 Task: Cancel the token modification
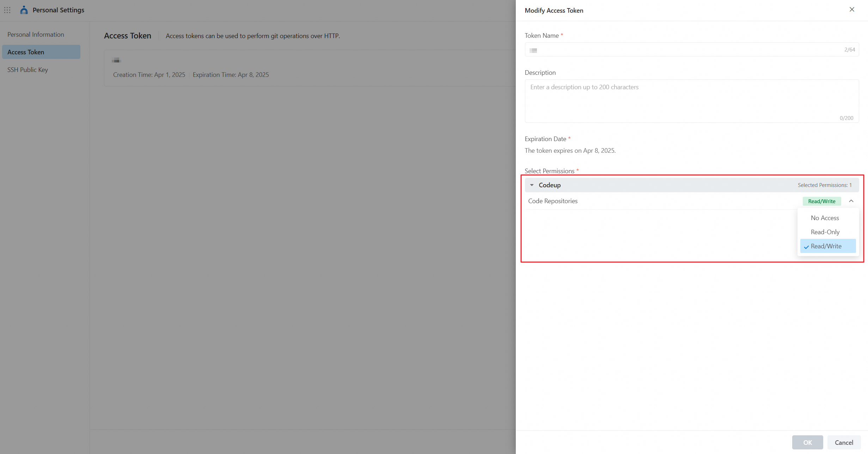click(x=844, y=442)
